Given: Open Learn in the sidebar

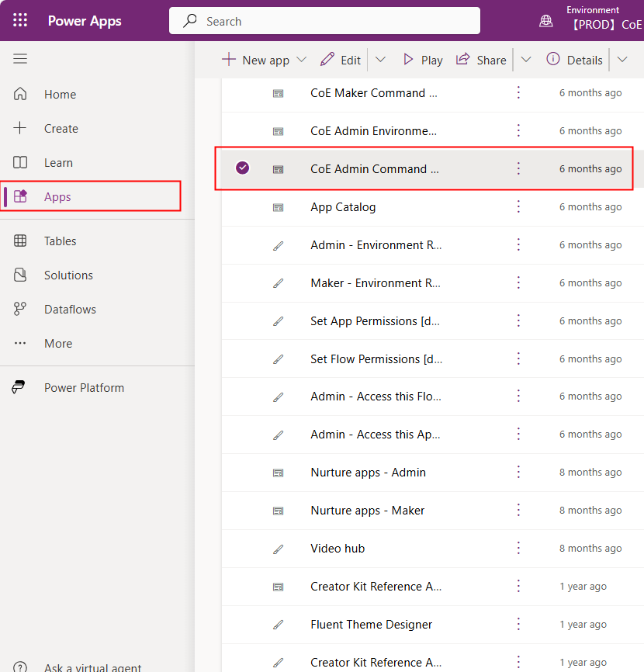Looking at the screenshot, I should point(58,163).
